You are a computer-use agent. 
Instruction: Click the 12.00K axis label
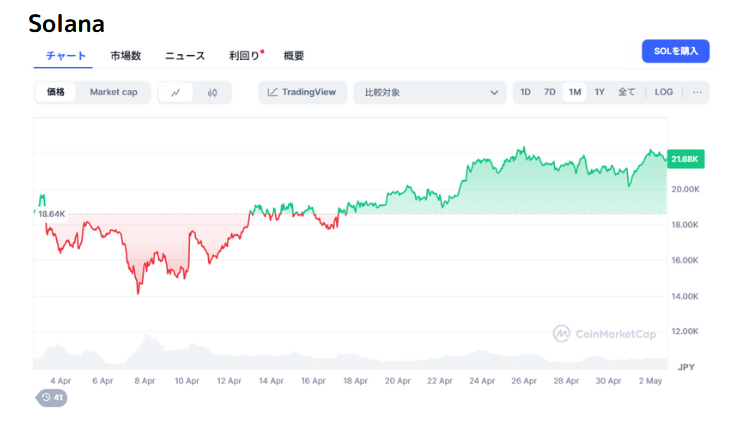pyautogui.click(x=685, y=331)
